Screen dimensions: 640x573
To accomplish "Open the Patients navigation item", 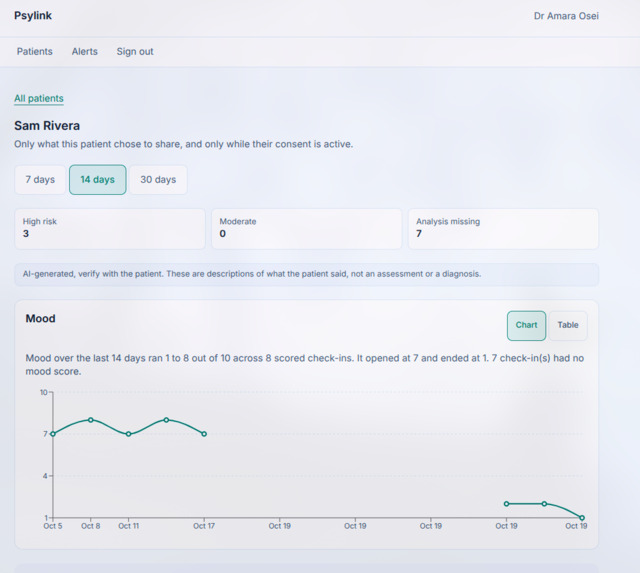I will point(35,51).
